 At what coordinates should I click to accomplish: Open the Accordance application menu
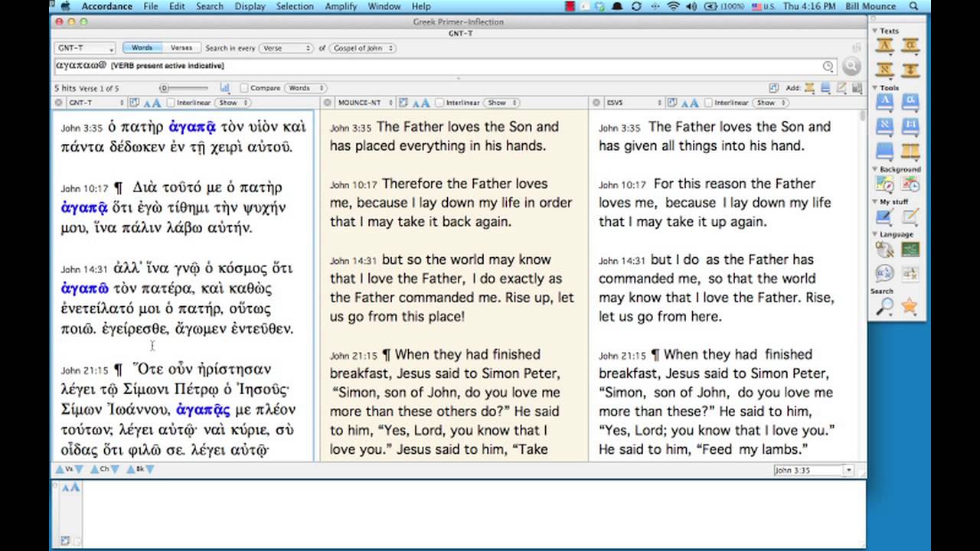(x=106, y=6)
